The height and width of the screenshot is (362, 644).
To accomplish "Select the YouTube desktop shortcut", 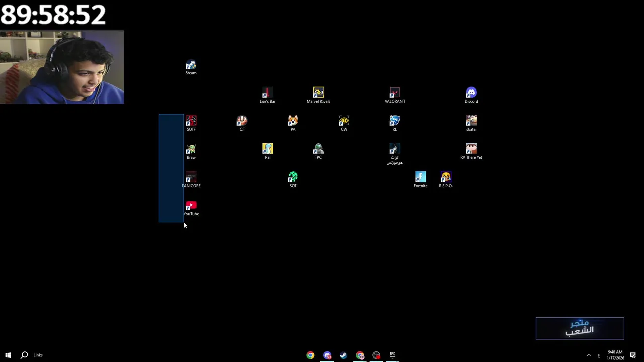I will 191,208.
